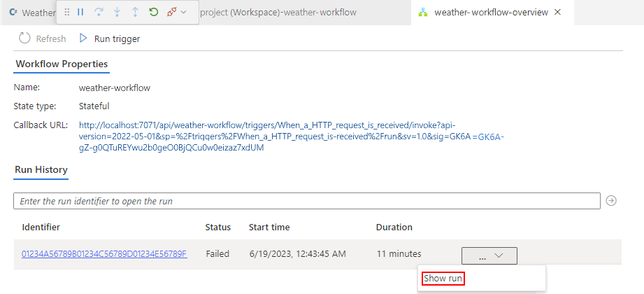Click the Duration column header
The width and height of the screenshot is (644, 294).
click(x=394, y=227)
